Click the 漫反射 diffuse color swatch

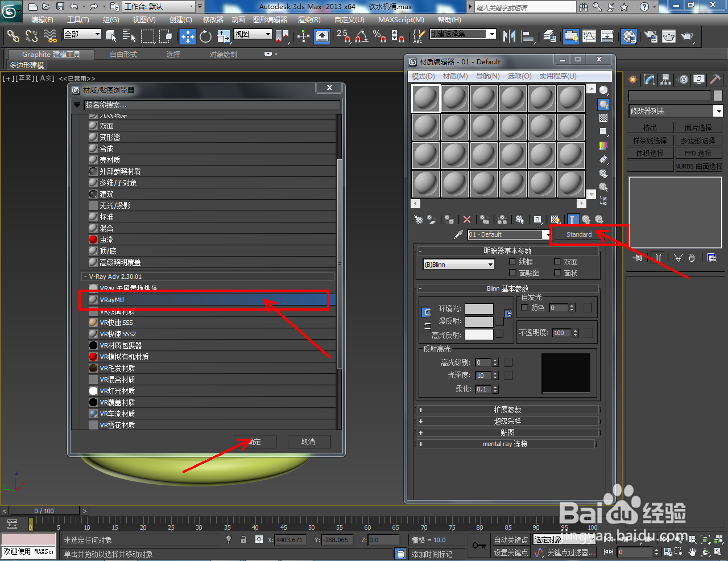click(479, 321)
